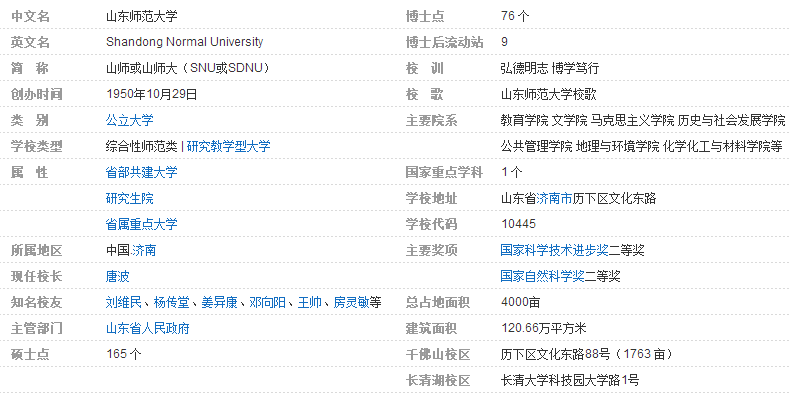The height and width of the screenshot is (397, 800).
Task: Open the 省部共建大学 link
Action: pos(141,172)
